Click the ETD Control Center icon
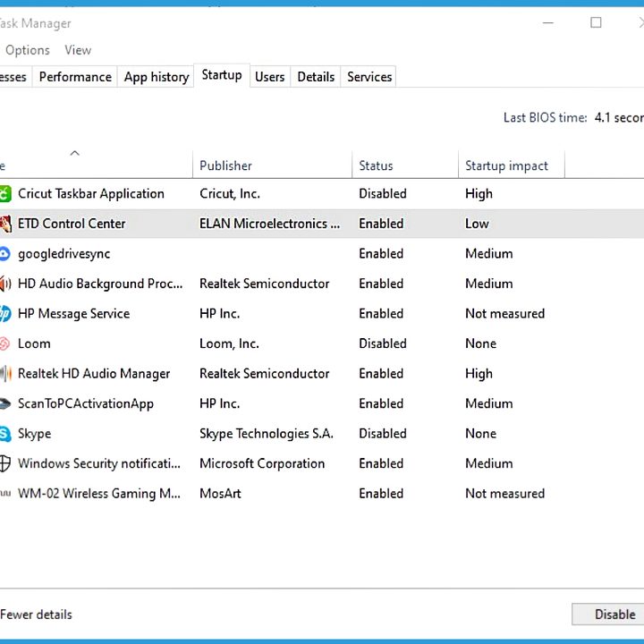644x644 pixels. coord(5,224)
